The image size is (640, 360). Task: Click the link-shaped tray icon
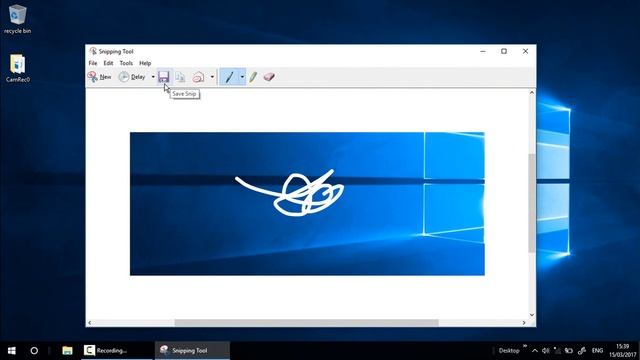pos(582,351)
